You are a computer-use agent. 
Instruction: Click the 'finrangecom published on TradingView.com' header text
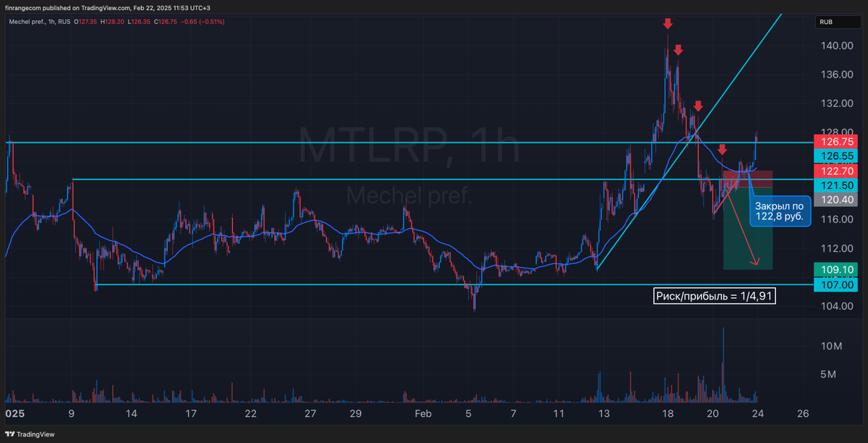(x=67, y=8)
